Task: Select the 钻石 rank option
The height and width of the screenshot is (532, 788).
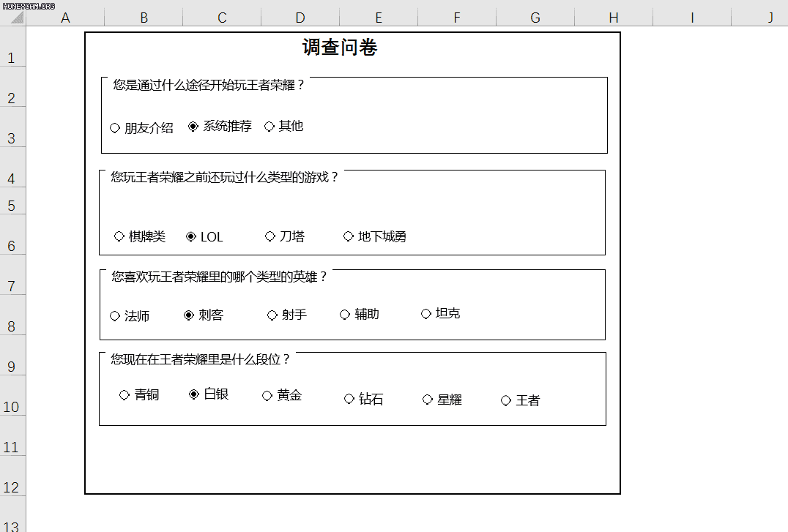Action: pos(349,399)
